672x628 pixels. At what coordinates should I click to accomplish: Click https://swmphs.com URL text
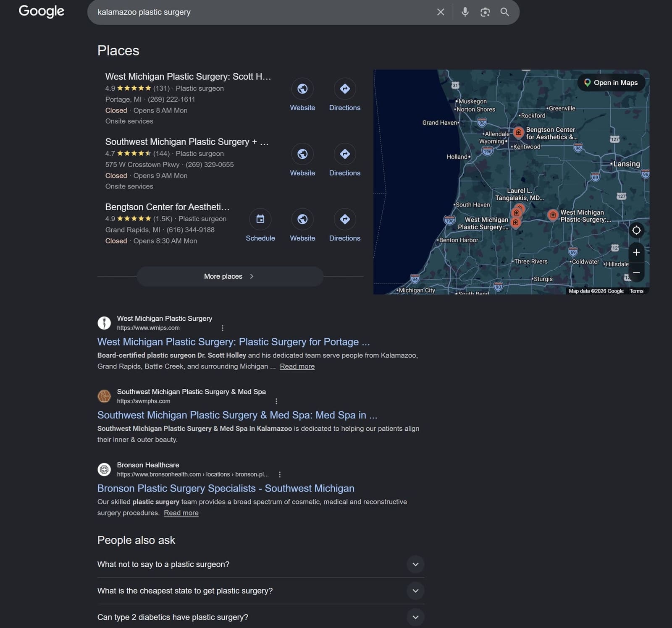[x=144, y=401]
